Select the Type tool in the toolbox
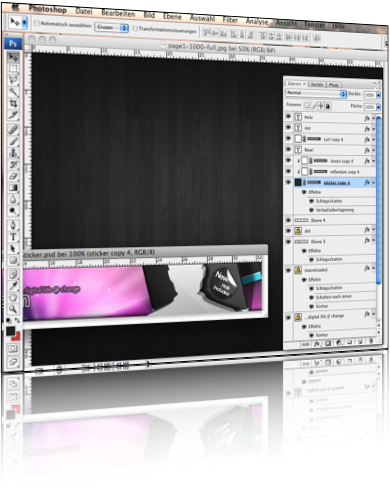Screen dimensions: 390x494 pos(13,237)
